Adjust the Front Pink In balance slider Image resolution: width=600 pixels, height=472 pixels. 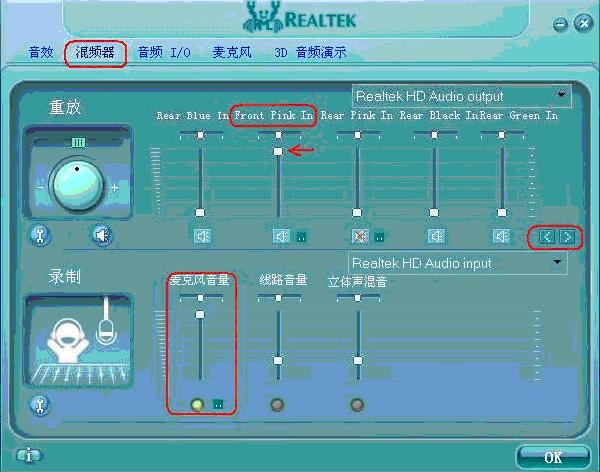[279, 135]
